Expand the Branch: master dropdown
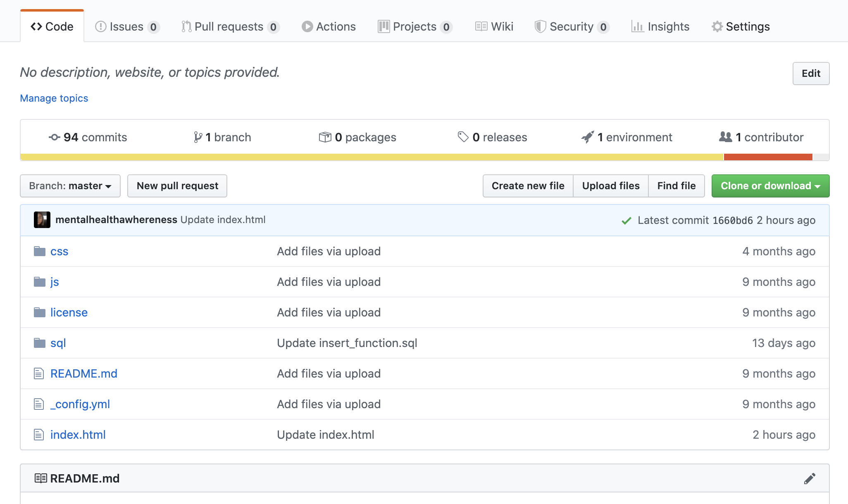The height and width of the screenshot is (504, 848). pyautogui.click(x=70, y=186)
